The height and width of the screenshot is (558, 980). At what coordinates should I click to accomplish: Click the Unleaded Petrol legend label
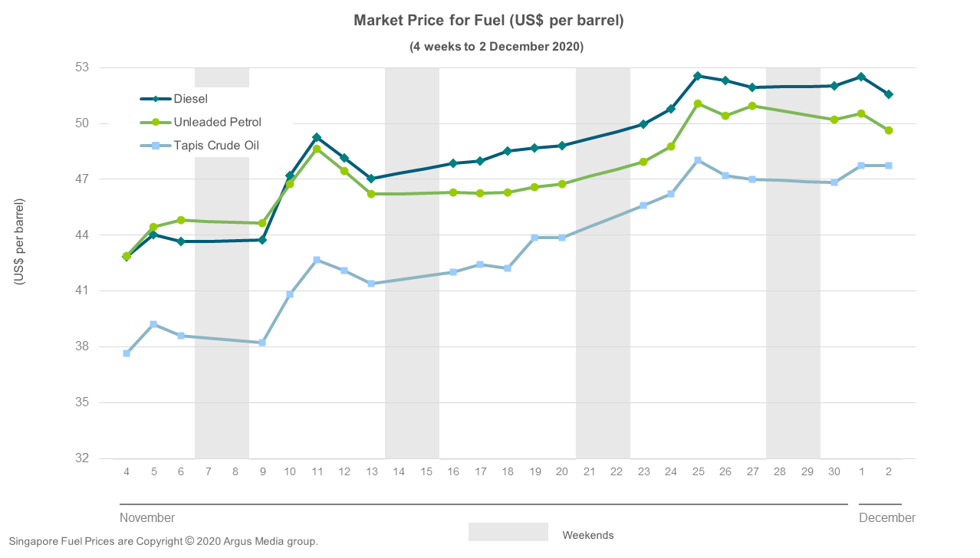pyautogui.click(x=218, y=122)
